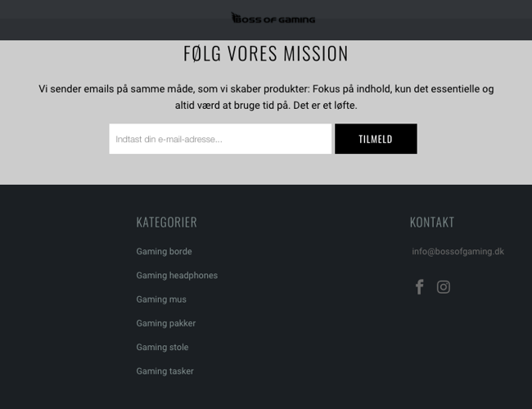Select the Gaming mus link

161,299
